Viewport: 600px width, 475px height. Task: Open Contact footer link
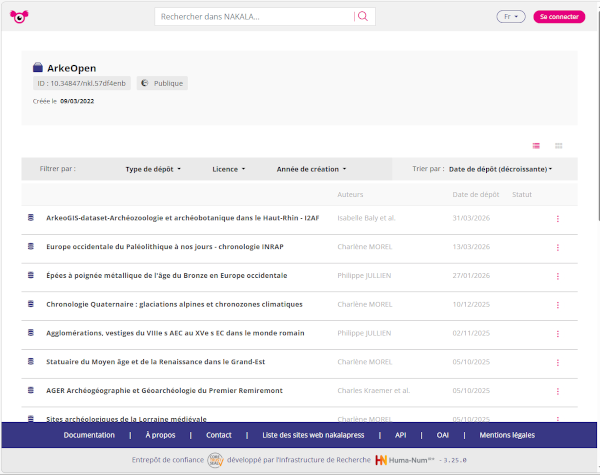(x=219, y=435)
